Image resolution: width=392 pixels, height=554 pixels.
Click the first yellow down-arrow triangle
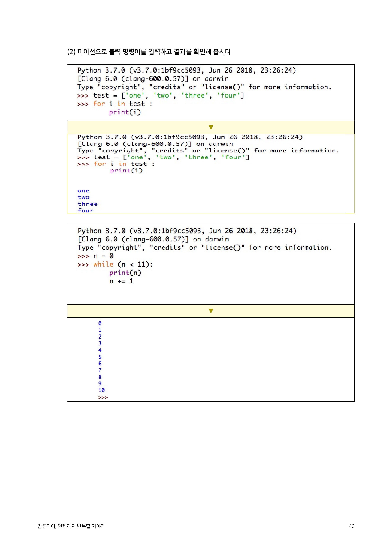(211, 127)
